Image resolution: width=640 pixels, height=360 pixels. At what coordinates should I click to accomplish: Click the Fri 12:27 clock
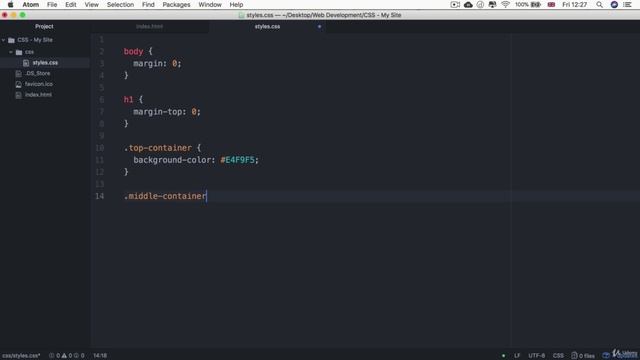[574, 4]
